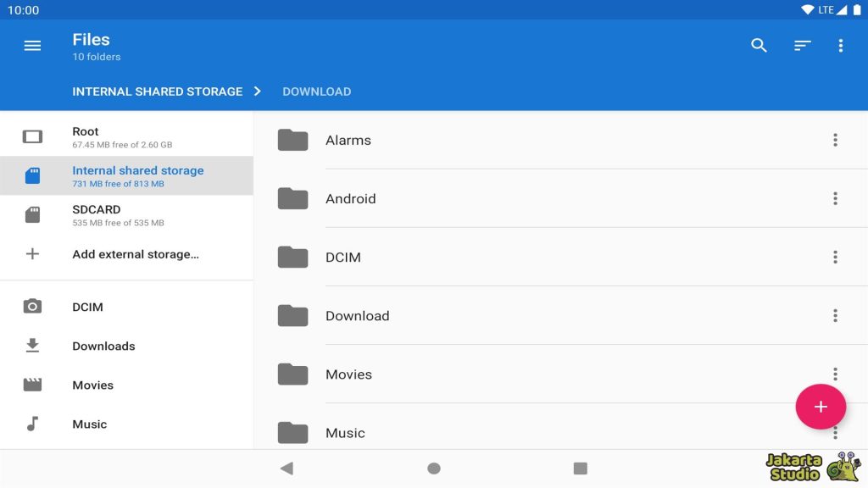The image size is (868, 488).
Task: Select the Music note icon in sidebar
Action: click(32, 424)
